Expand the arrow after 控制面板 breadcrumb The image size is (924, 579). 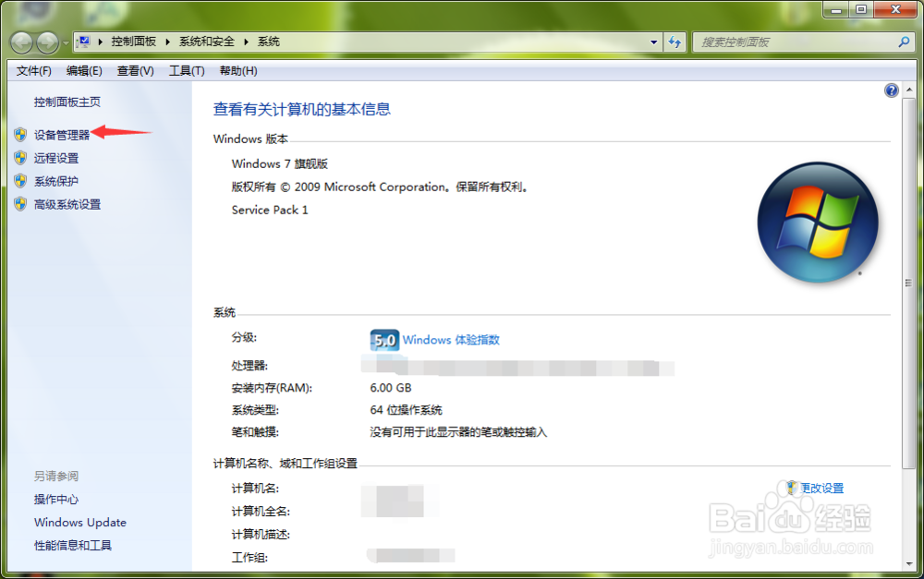coord(168,42)
